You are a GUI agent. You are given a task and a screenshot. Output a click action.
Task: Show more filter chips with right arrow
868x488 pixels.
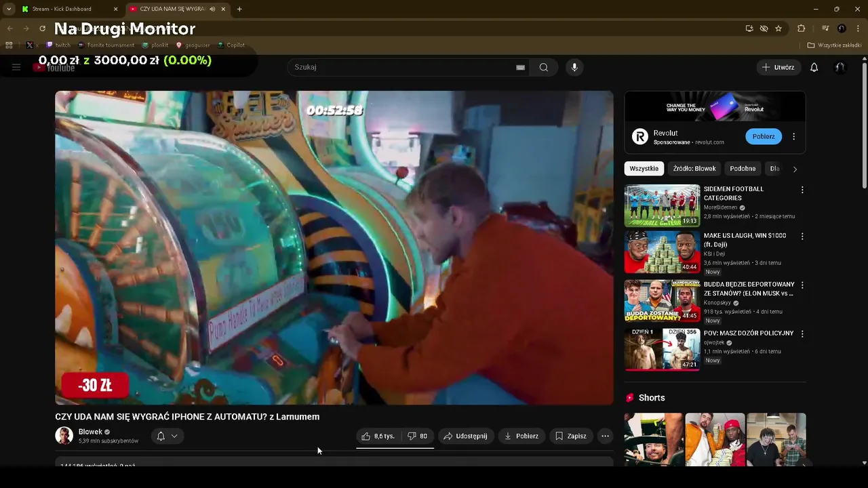[x=795, y=169]
